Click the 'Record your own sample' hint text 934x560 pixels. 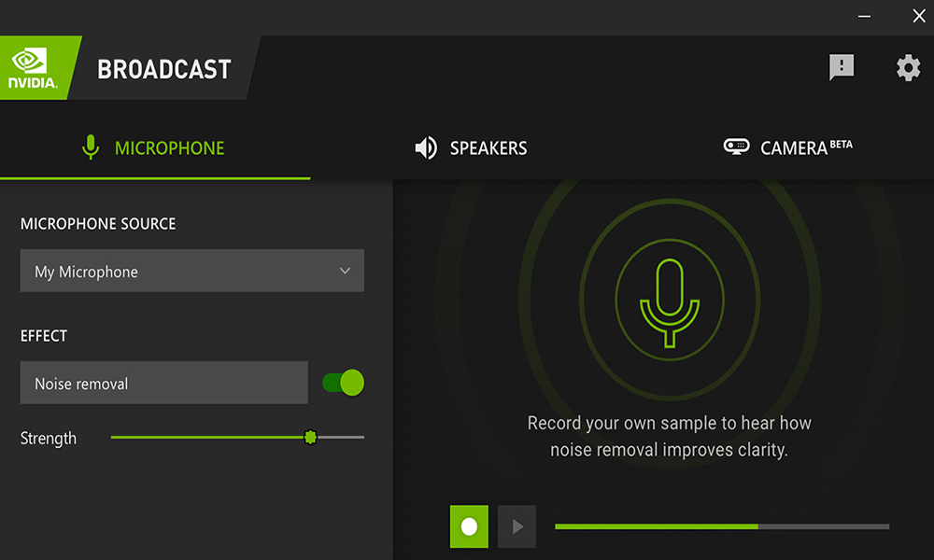click(669, 436)
